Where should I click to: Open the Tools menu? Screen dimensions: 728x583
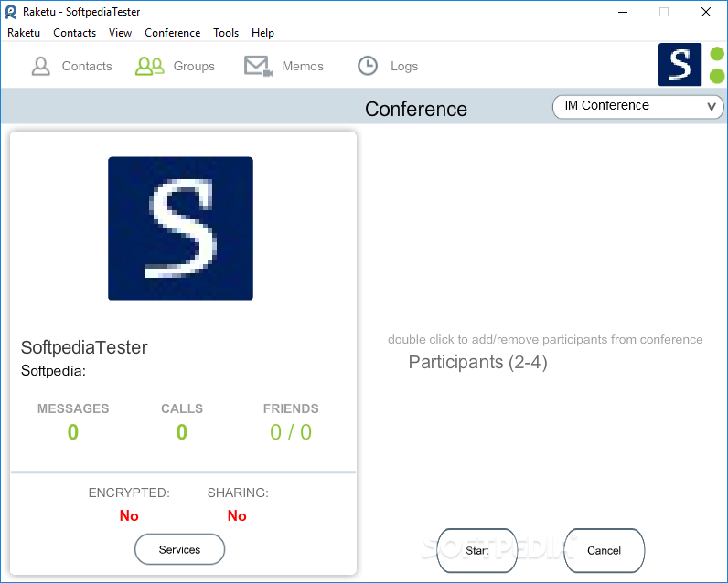click(x=226, y=33)
